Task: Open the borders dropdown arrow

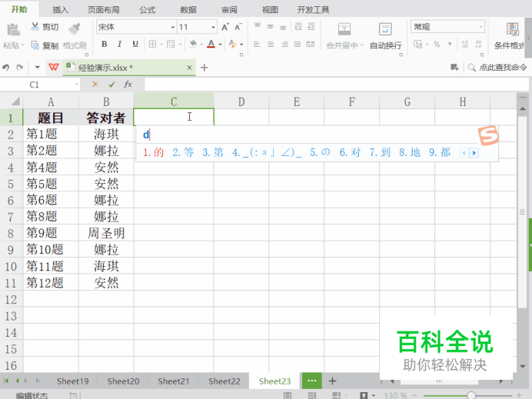Action: [161, 45]
